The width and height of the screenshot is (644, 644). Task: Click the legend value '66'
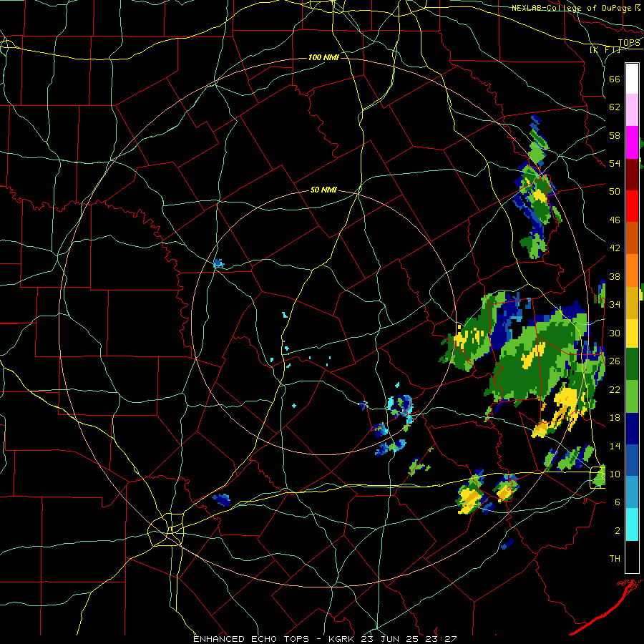coord(615,79)
